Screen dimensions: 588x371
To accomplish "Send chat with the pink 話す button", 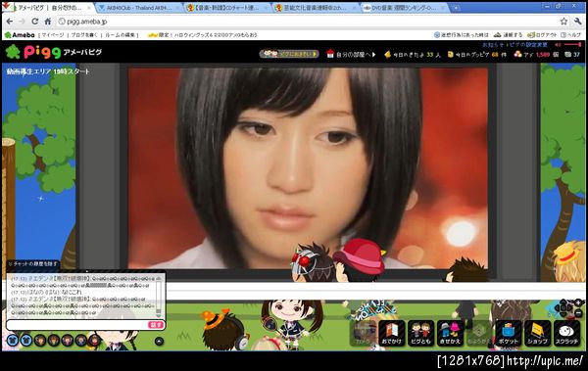I will (x=156, y=325).
